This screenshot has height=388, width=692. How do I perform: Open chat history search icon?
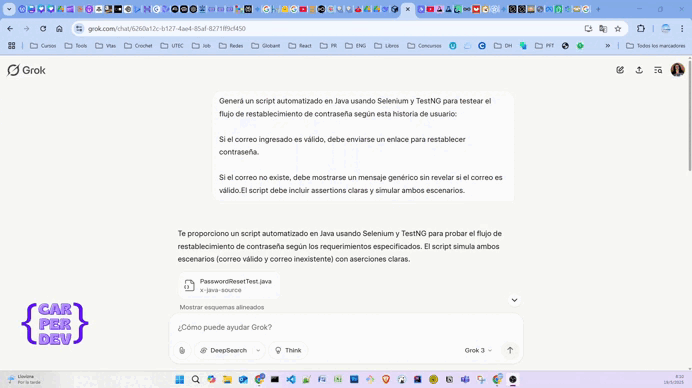[658, 70]
